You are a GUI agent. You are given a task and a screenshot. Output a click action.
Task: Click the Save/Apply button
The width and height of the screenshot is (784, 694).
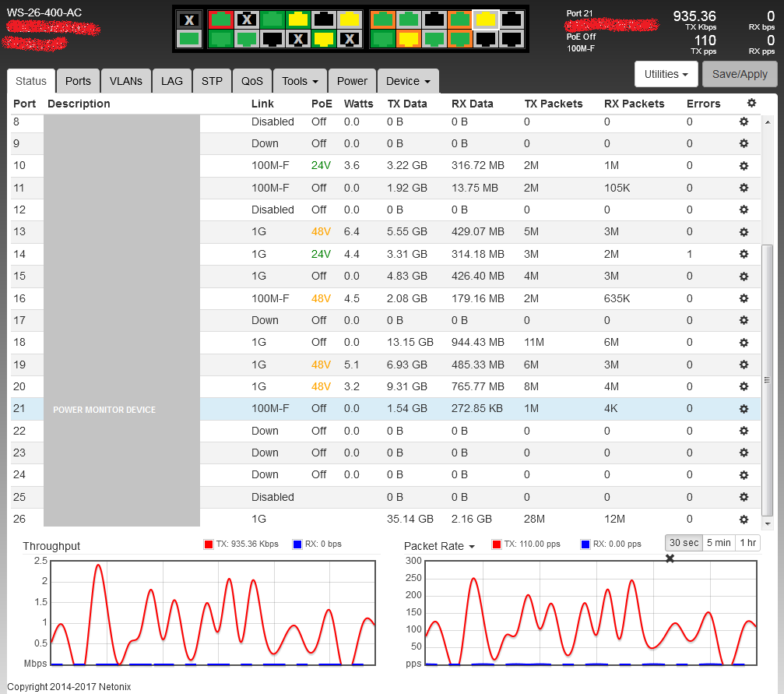[740, 74]
